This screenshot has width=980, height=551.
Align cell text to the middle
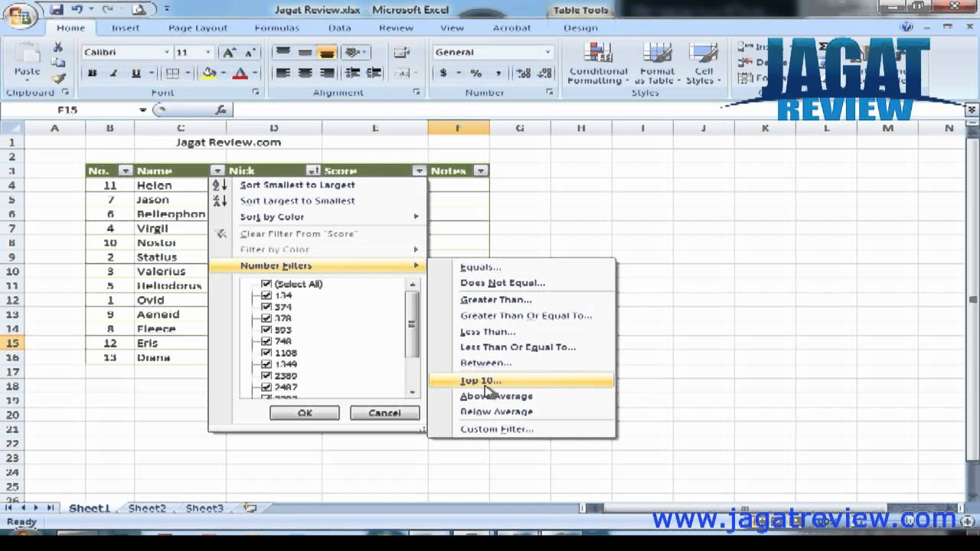point(305,53)
